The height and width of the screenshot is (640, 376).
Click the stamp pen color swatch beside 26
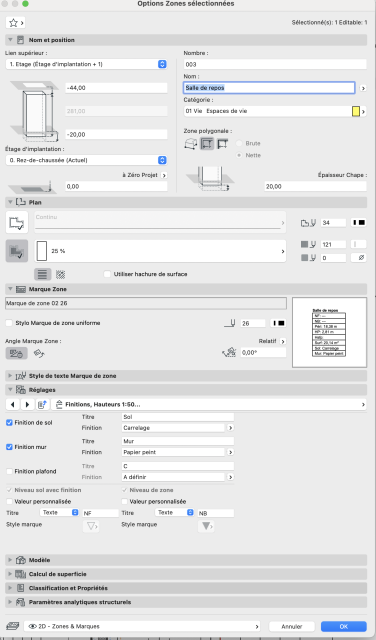[x=279, y=323]
